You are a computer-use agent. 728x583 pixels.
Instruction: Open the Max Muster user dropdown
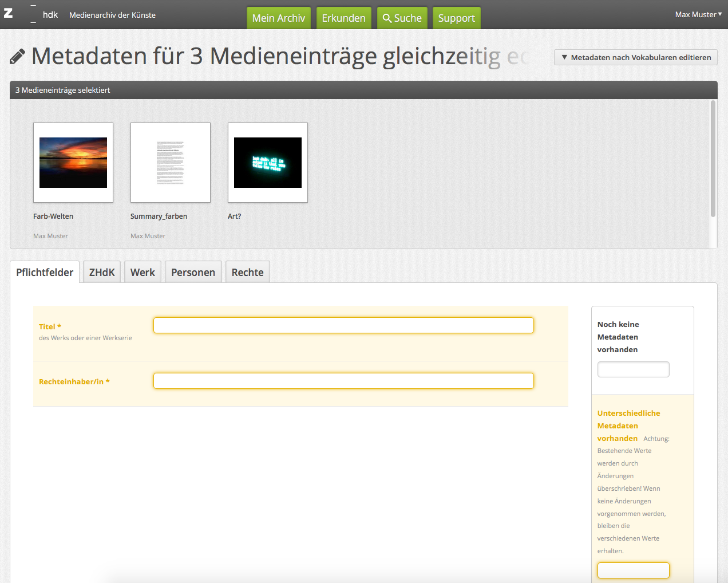698,14
